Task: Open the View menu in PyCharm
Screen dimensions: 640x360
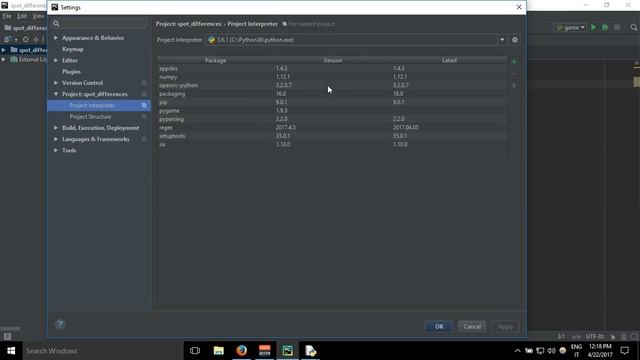Action: click(38, 16)
